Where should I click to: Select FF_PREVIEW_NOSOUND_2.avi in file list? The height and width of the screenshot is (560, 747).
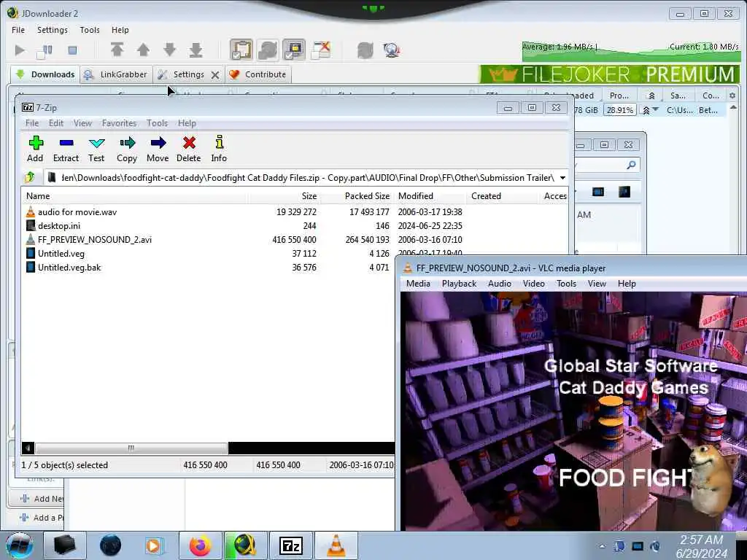click(x=94, y=240)
